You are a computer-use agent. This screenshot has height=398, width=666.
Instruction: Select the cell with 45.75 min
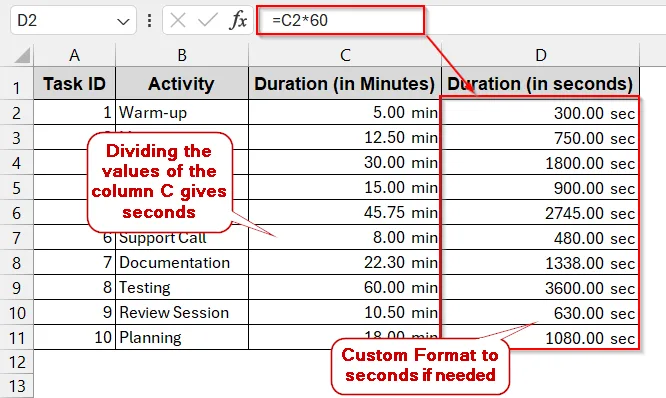pos(345,212)
